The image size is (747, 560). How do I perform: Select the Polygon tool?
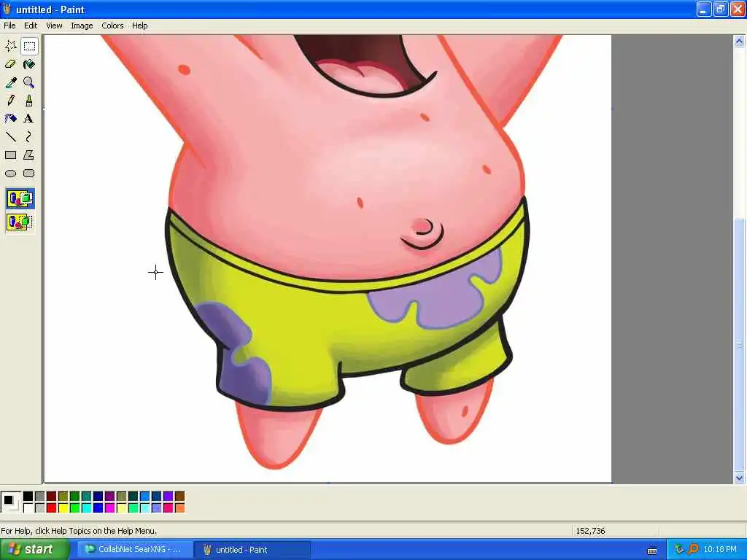[x=29, y=155]
